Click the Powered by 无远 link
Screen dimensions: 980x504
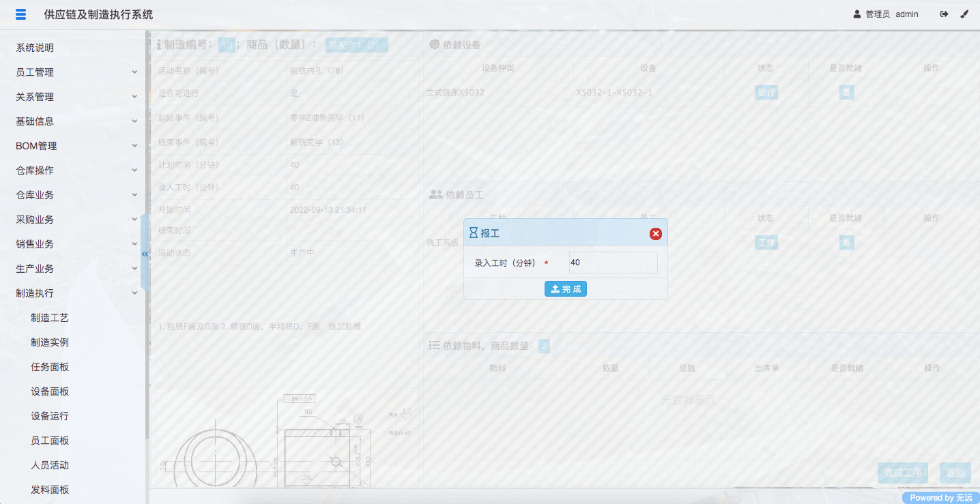pyautogui.click(x=940, y=498)
